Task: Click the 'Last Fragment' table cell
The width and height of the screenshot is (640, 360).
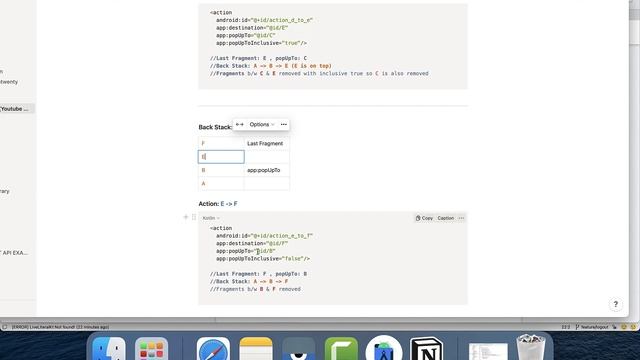Action: tap(267, 144)
